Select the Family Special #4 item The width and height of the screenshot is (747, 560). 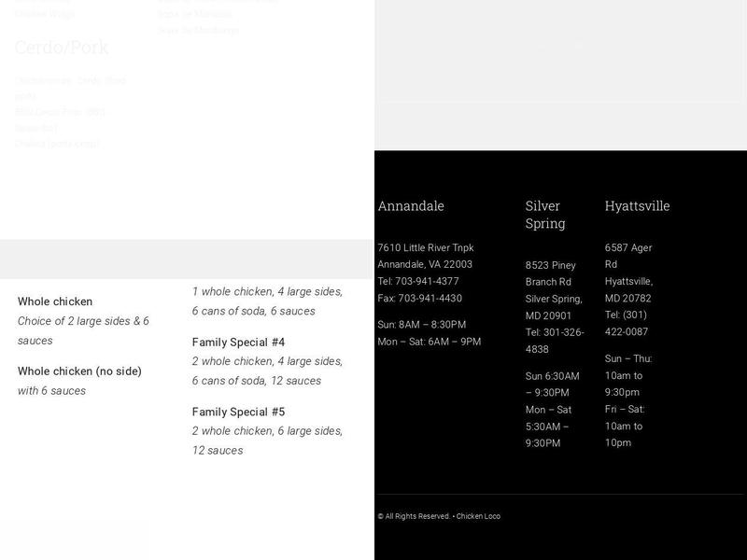[x=238, y=343]
